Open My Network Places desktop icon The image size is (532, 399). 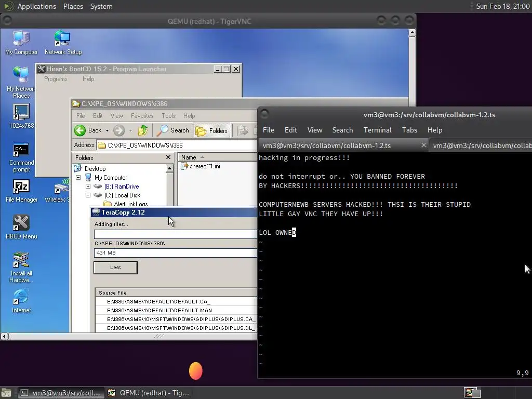[x=21, y=83]
